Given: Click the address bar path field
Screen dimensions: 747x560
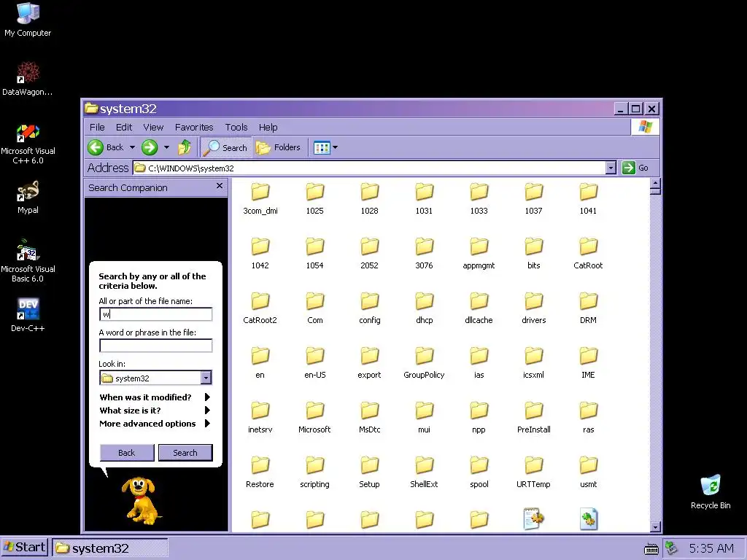Looking at the screenshot, I should (x=369, y=168).
